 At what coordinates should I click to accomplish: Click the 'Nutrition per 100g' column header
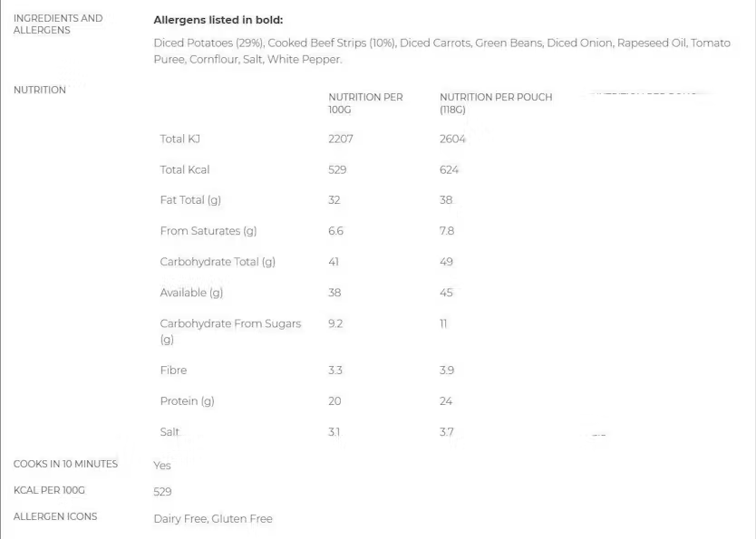[365, 103]
